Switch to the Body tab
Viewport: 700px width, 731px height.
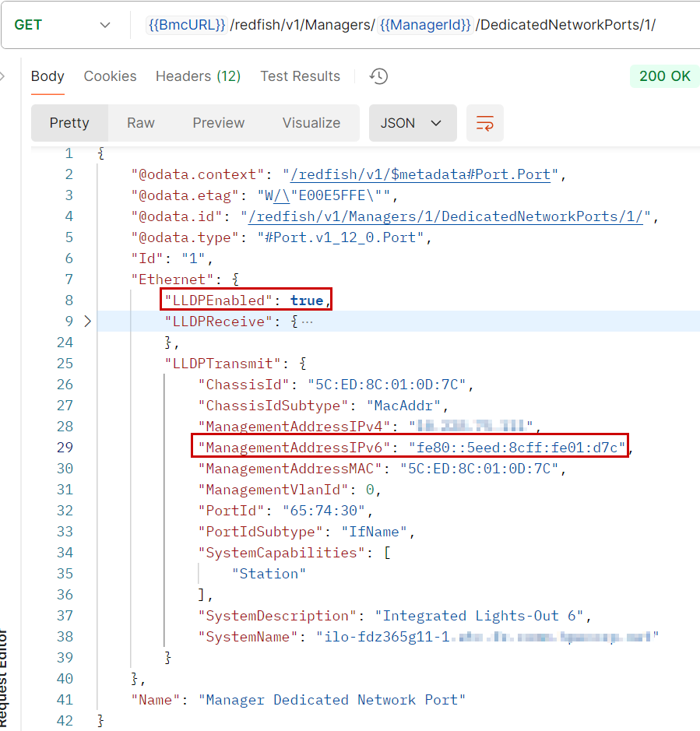[x=47, y=76]
